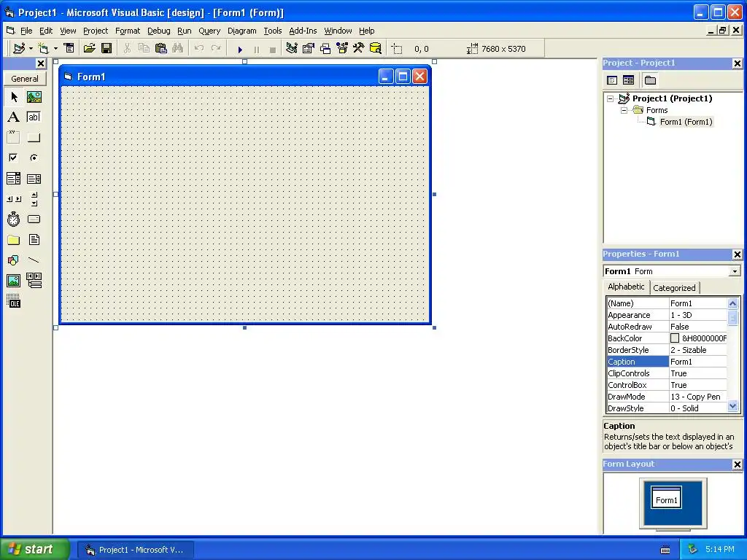The image size is (747, 560).
Task: Click properties list scroll-up arrow
Action: [x=732, y=303]
